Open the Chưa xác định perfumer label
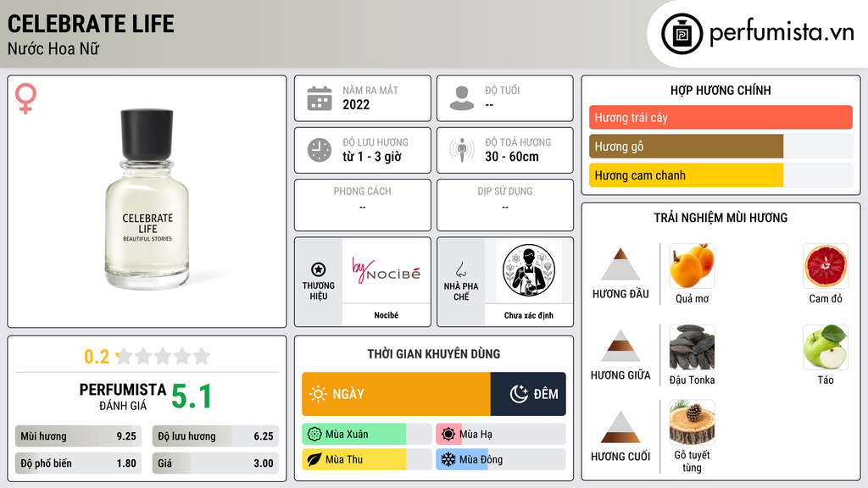Image resolution: width=868 pixels, height=488 pixels. tap(529, 315)
